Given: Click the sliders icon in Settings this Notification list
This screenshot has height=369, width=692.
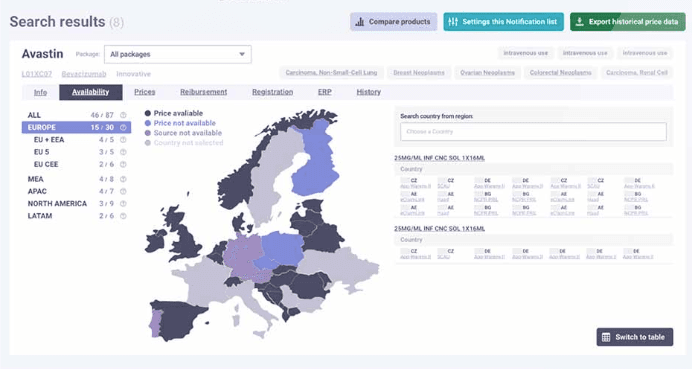Looking at the screenshot, I should pyautogui.click(x=453, y=22).
